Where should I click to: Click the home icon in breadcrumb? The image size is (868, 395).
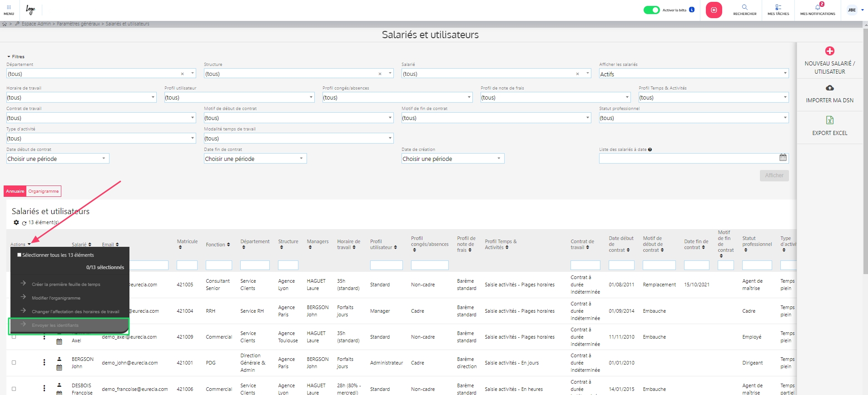pos(5,24)
